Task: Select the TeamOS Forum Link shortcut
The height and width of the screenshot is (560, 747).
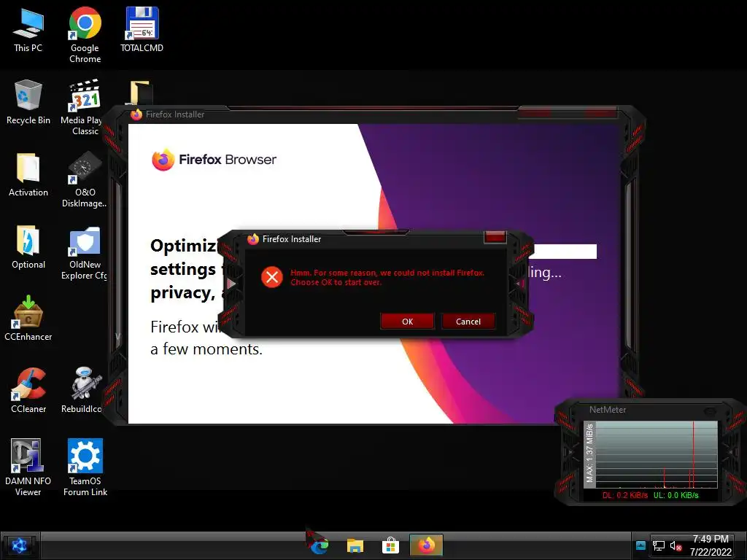Action: (85, 467)
